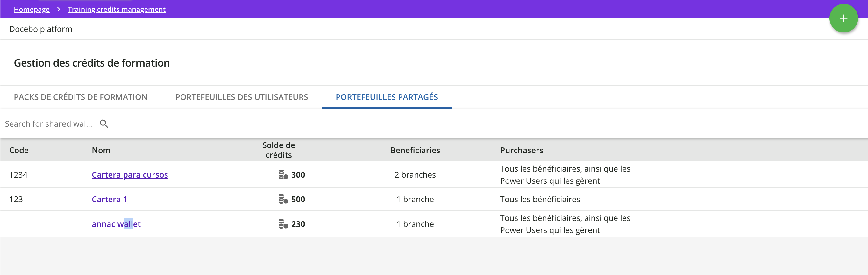Click the search magnifier icon

[x=104, y=124]
